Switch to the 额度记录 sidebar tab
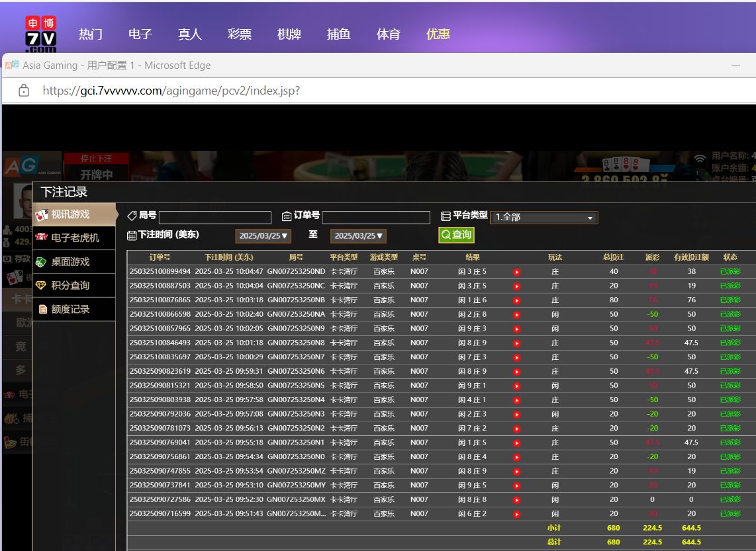 pyautogui.click(x=70, y=310)
